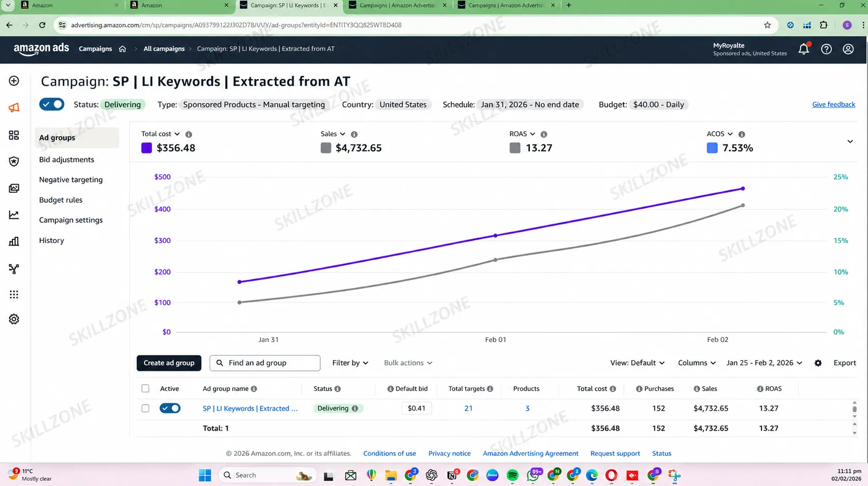Screen dimensions: 868x486
Task: Open notifications bell
Action: [x=804, y=49]
